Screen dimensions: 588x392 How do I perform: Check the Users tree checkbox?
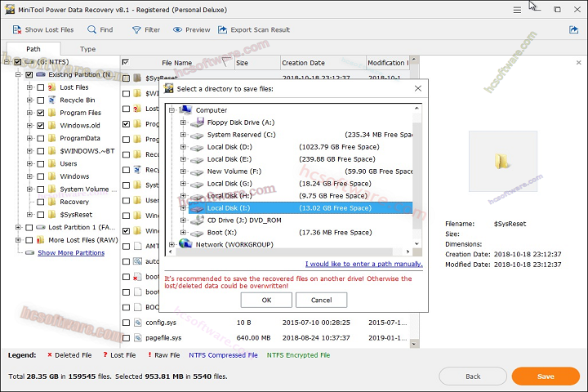click(x=41, y=164)
